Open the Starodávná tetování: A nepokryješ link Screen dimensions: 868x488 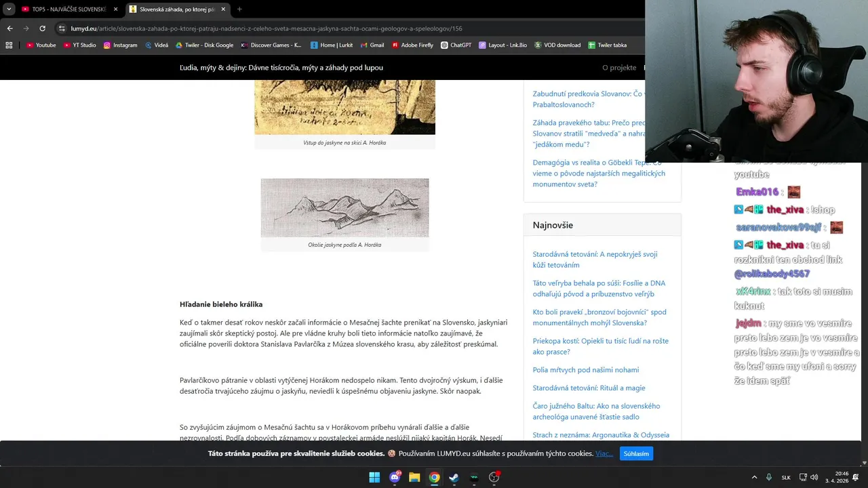tap(595, 260)
